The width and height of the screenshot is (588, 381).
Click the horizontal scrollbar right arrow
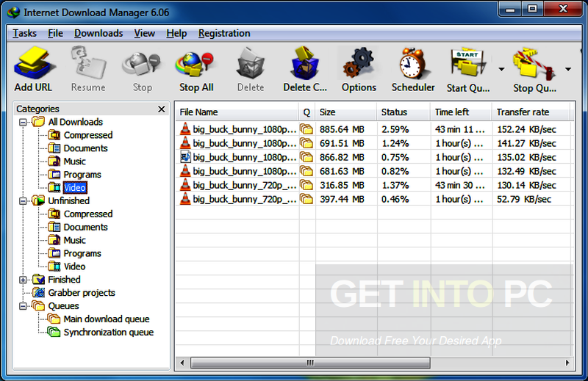point(567,363)
